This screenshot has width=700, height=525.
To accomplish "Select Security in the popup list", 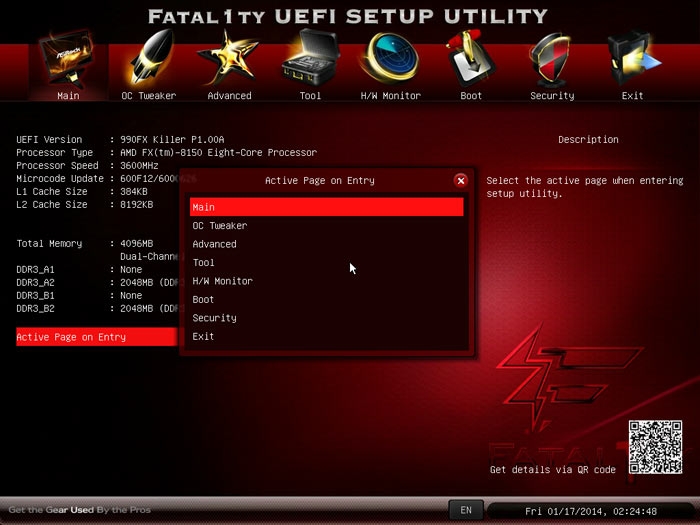I will [x=327, y=318].
